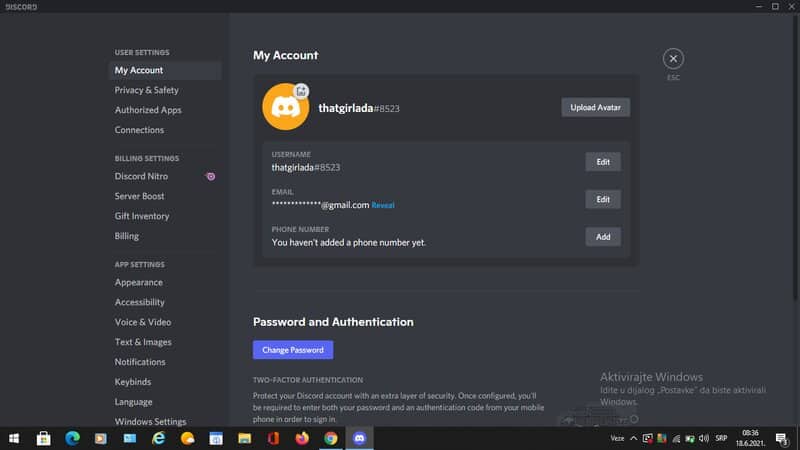800x450 pixels.
Task: Click the avatar image-upload badge icon
Action: (x=301, y=91)
